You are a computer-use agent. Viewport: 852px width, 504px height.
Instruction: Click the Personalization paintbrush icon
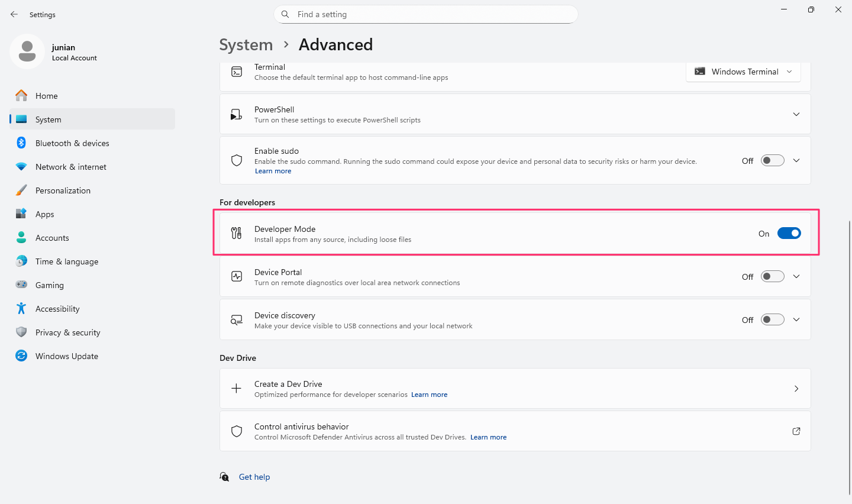point(21,190)
